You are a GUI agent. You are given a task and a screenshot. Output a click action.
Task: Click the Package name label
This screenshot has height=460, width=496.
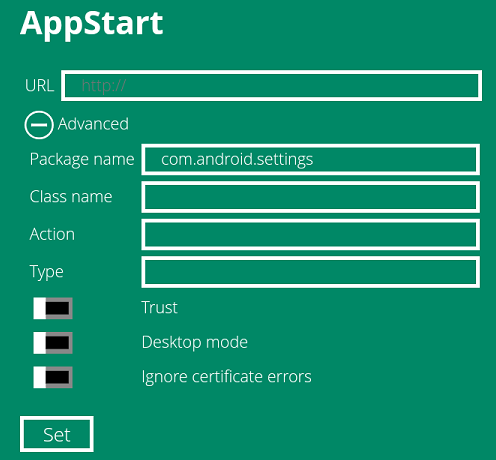82,159
